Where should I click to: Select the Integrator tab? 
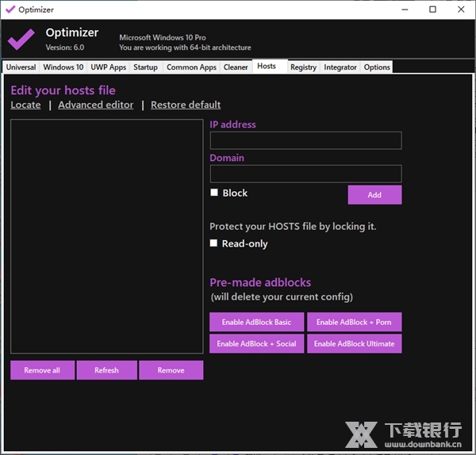click(340, 67)
